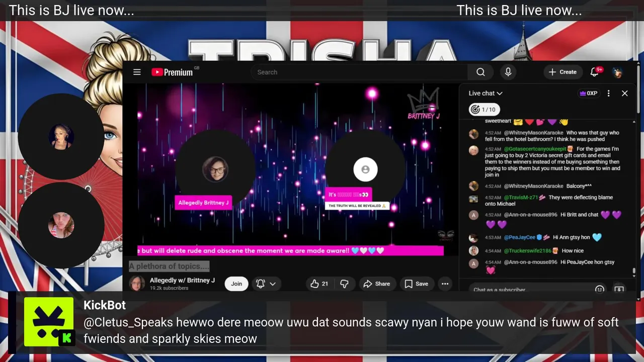Viewport: 644px width, 362px height.
Task: Click username @Gotasecertcanyoukeepit in chat
Action: [x=535, y=149]
